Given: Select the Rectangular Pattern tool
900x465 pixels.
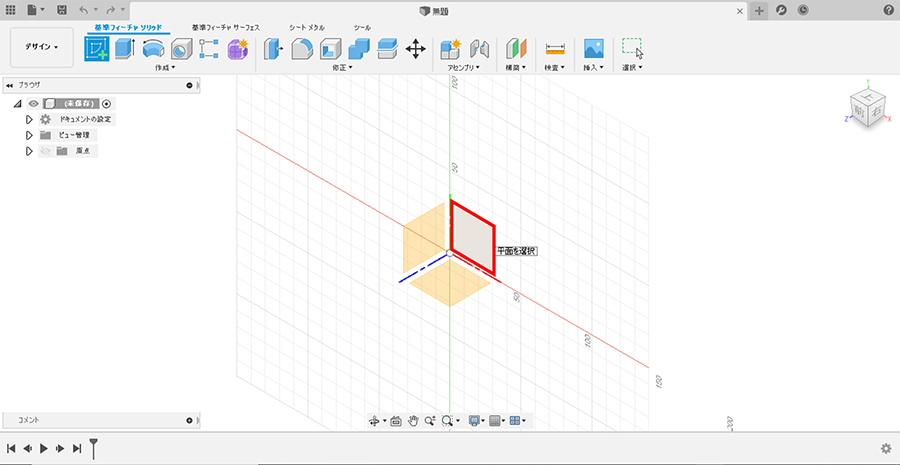Looking at the screenshot, I should pyautogui.click(x=209, y=49).
